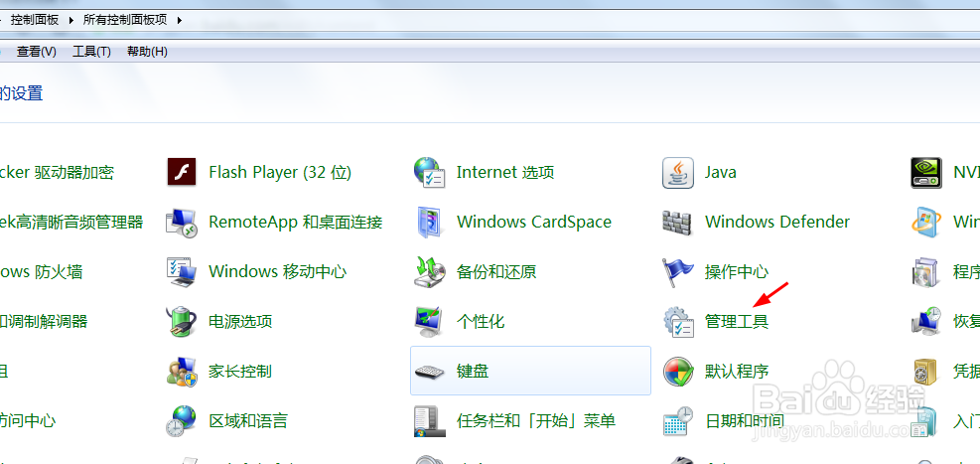
Task: Open the 管理工具 gear icon
Action: (677, 322)
